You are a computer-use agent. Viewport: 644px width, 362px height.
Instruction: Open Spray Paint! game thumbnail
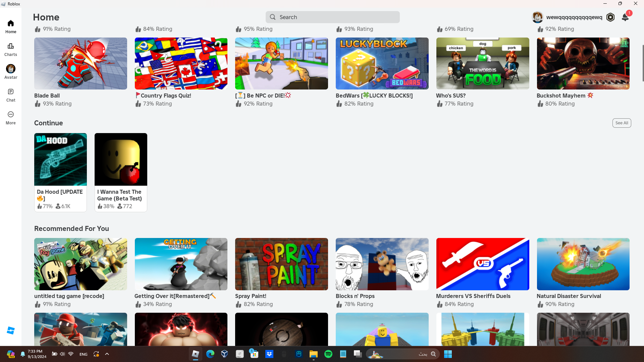pyautogui.click(x=281, y=264)
